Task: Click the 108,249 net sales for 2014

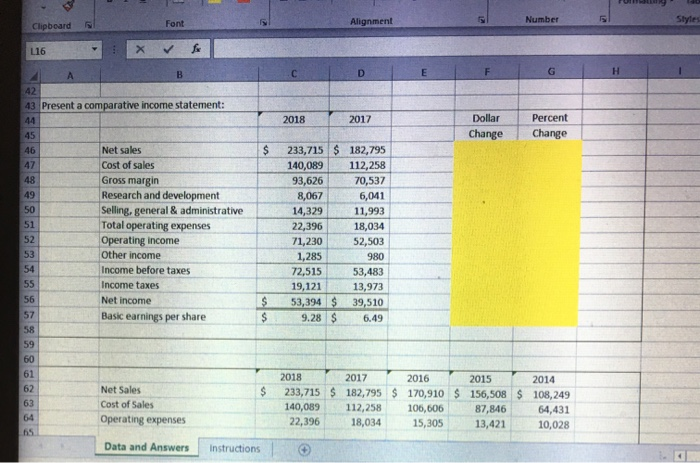Action: tap(551, 395)
